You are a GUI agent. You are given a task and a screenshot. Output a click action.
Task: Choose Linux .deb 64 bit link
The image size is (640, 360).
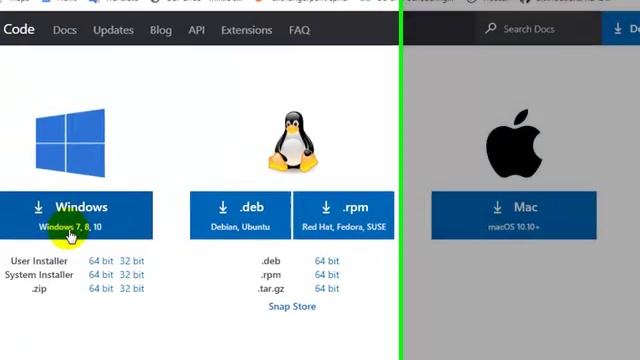point(327,261)
